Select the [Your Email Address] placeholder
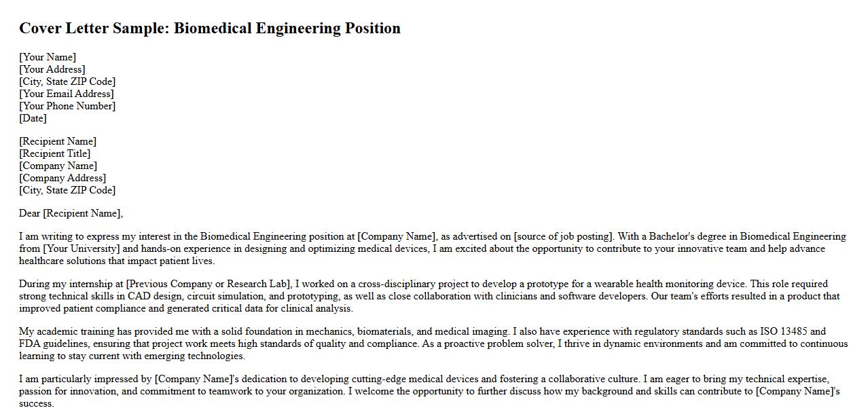Viewport: 868px width, 408px height. tap(67, 94)
